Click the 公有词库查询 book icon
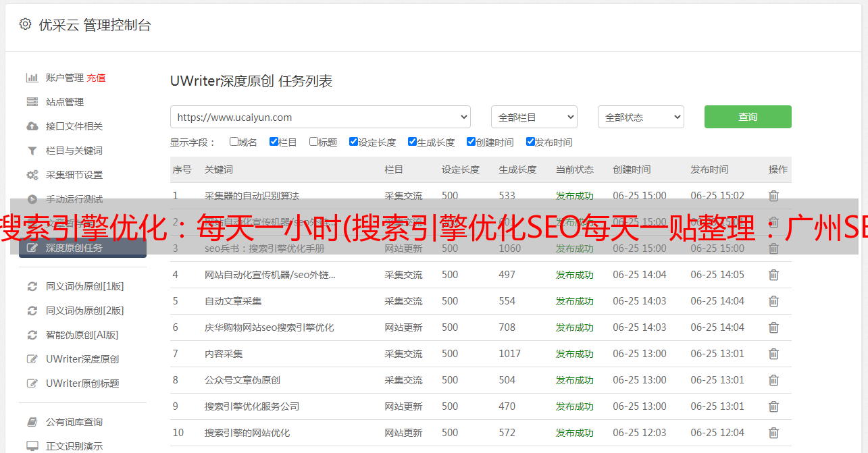 [32, 422]
